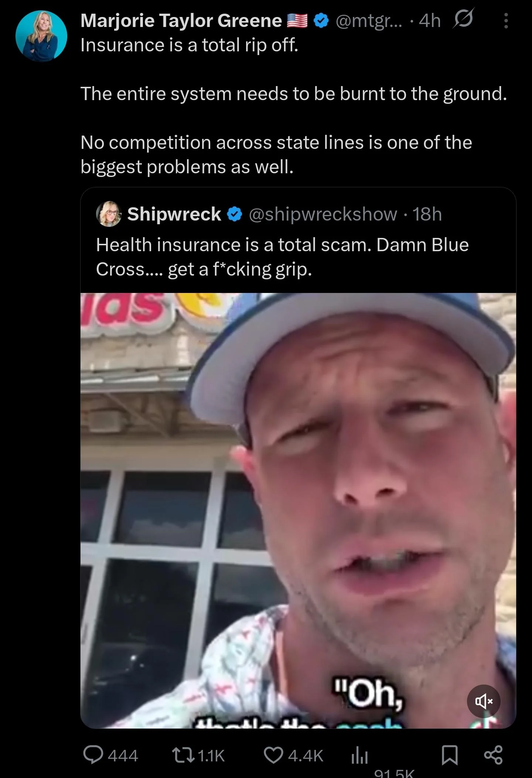The image size is (532, 778).
Task: Open quoted tweet text about Blue Cross
Action: (282, 257)
